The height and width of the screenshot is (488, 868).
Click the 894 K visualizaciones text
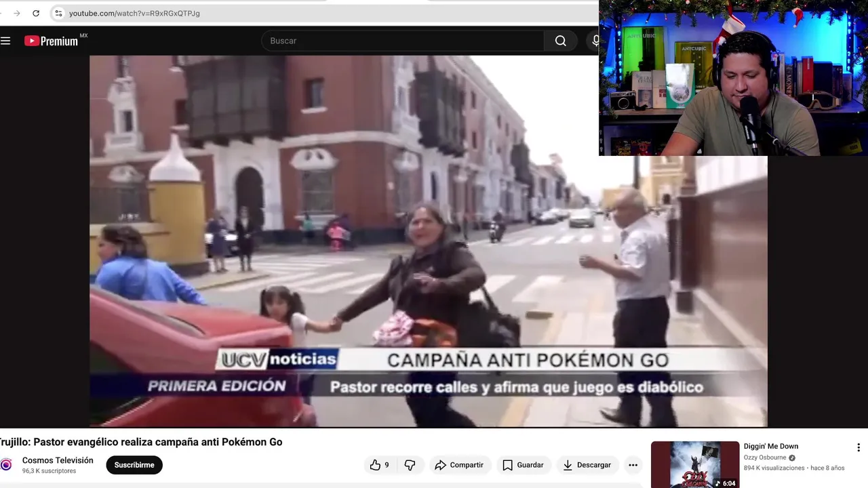(774, 468)
